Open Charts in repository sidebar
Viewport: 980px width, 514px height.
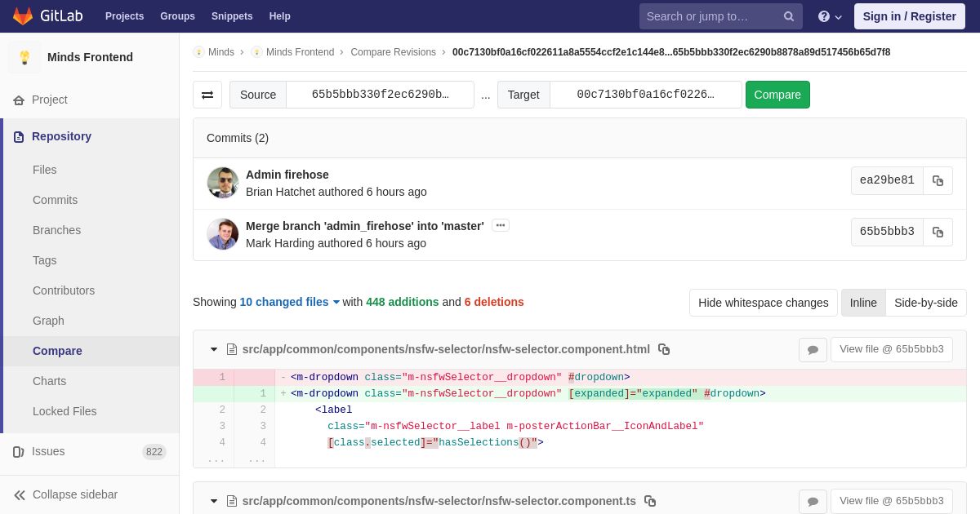coord(49,381)
